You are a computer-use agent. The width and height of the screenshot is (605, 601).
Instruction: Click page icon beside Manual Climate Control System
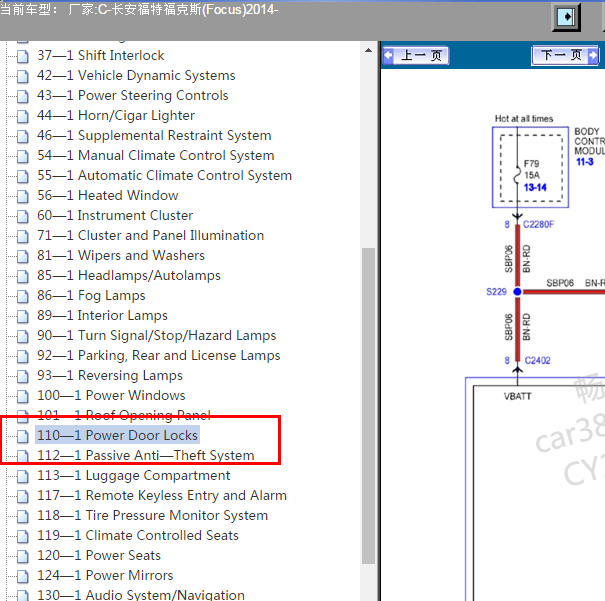(23, 156)
